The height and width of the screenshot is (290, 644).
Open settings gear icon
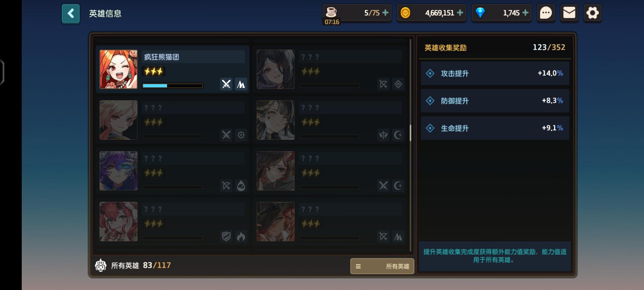pyautogui.click(x=592, y=13)
